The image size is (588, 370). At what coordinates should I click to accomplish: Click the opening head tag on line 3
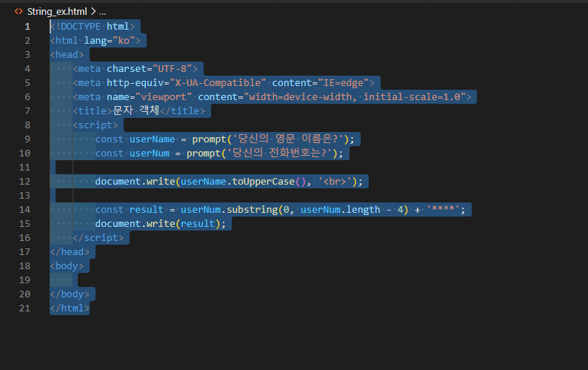(x=67, y=54)
